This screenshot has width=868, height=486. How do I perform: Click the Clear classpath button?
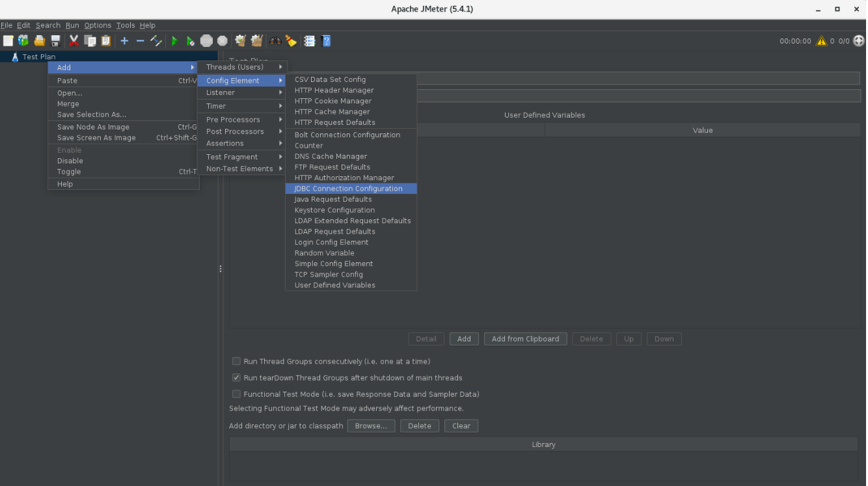pyautogui.click(x=461, y=426)
